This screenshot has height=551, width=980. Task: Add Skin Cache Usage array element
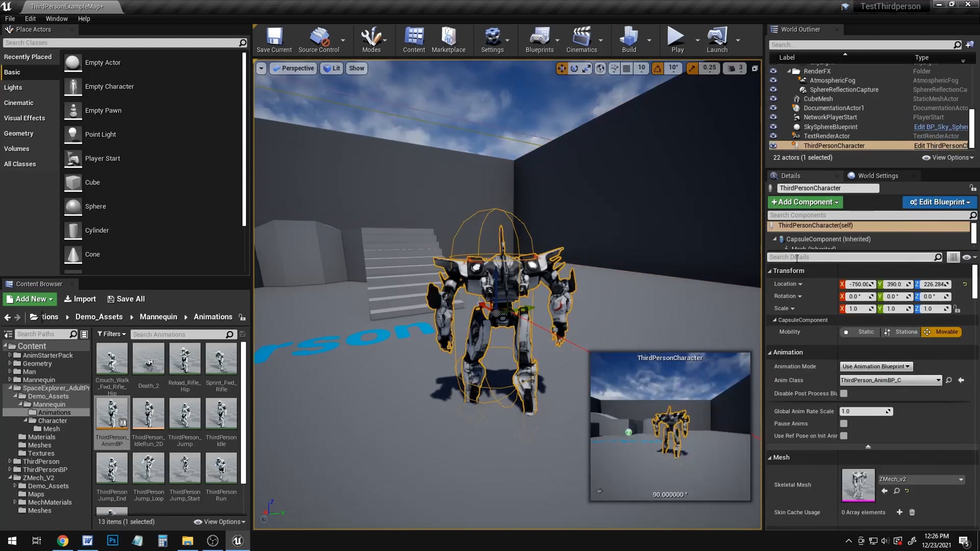pos(900,512)
